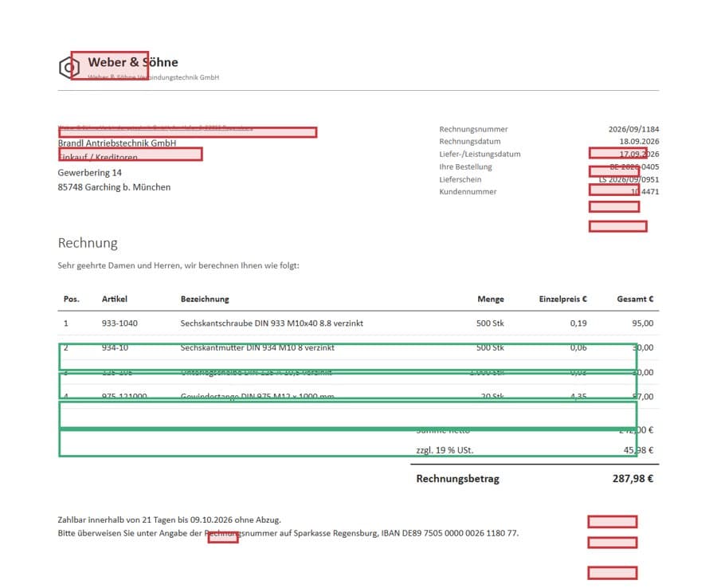The image size is (717, 588).
Task: Click the 'Zahlbar innerhalb von 21 Tagen' payment line
Action: 169,519
